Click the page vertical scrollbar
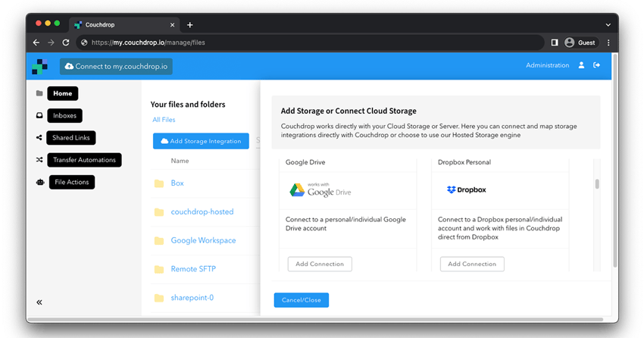 615,161
